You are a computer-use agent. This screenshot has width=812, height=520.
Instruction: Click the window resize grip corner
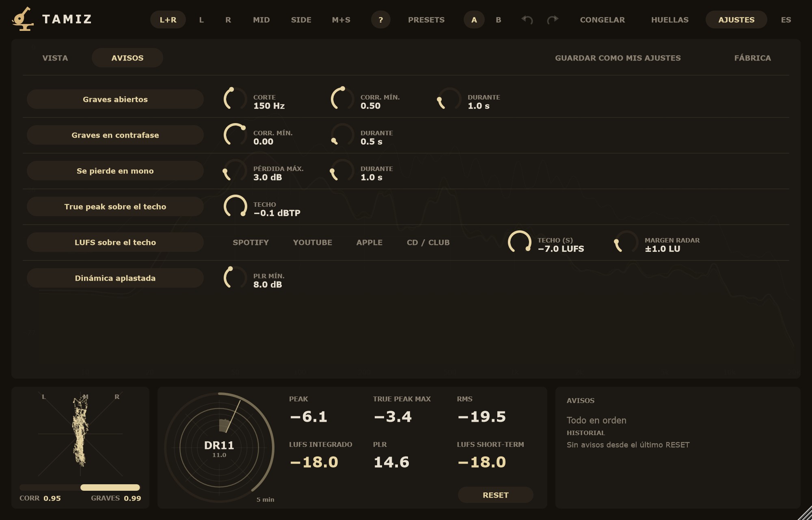(805, 513)
